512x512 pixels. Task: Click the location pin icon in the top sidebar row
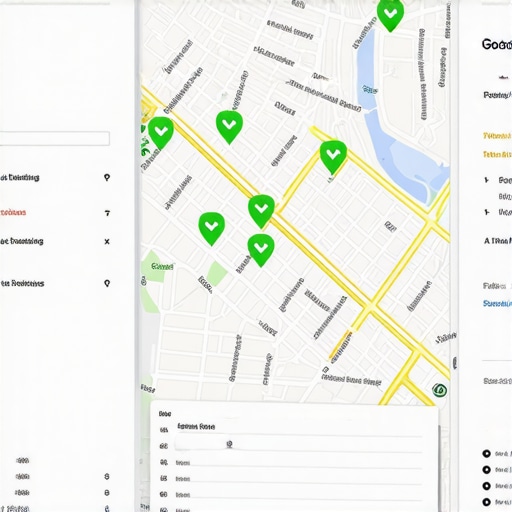click(107, 178)
